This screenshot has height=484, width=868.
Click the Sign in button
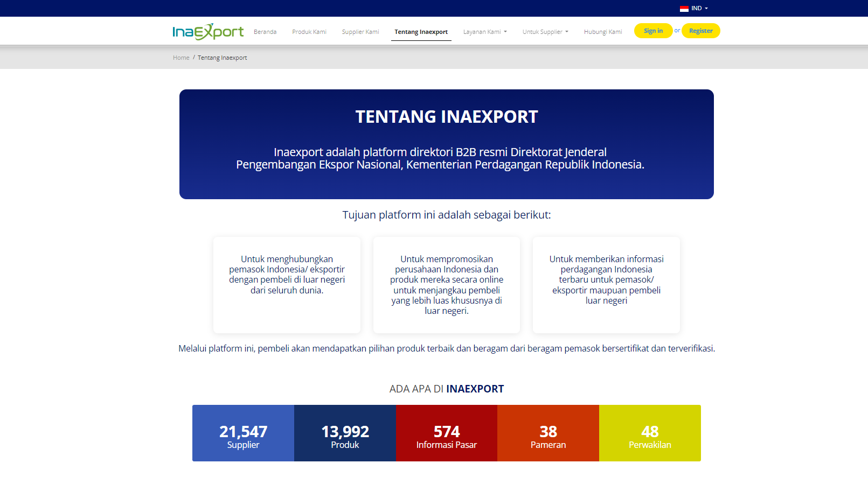653,31
